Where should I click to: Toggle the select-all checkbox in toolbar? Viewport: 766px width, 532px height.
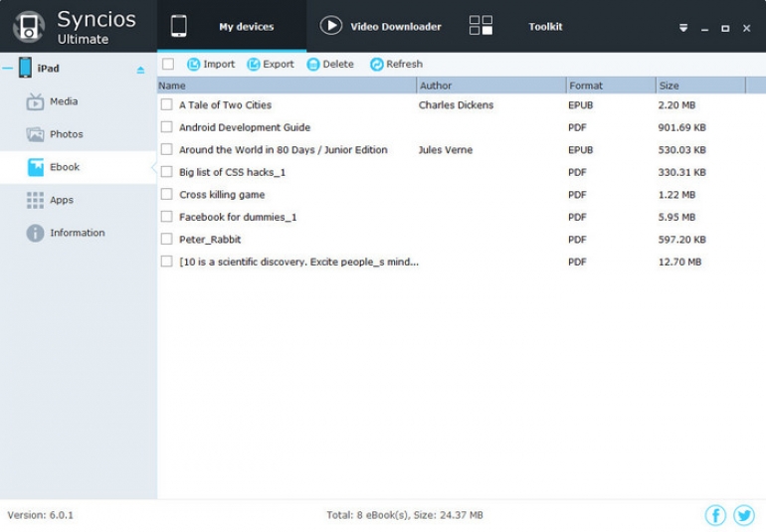point(168,65)
